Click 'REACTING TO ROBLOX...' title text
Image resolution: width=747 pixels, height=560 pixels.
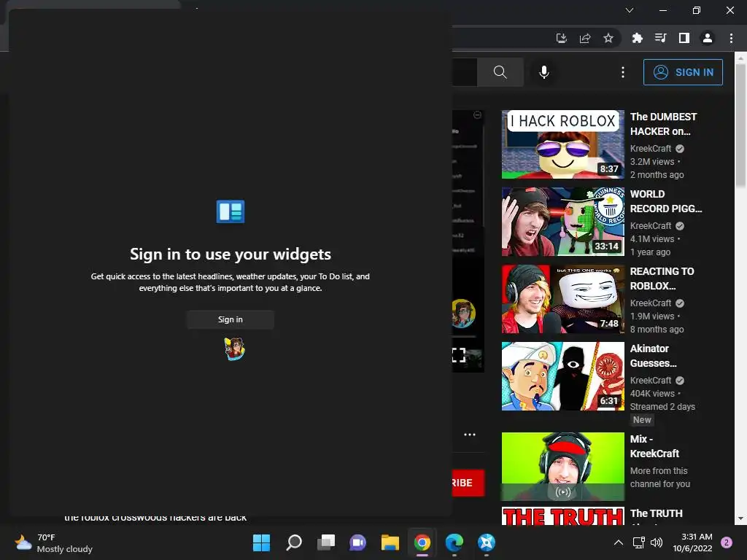[x=662, y=279]
